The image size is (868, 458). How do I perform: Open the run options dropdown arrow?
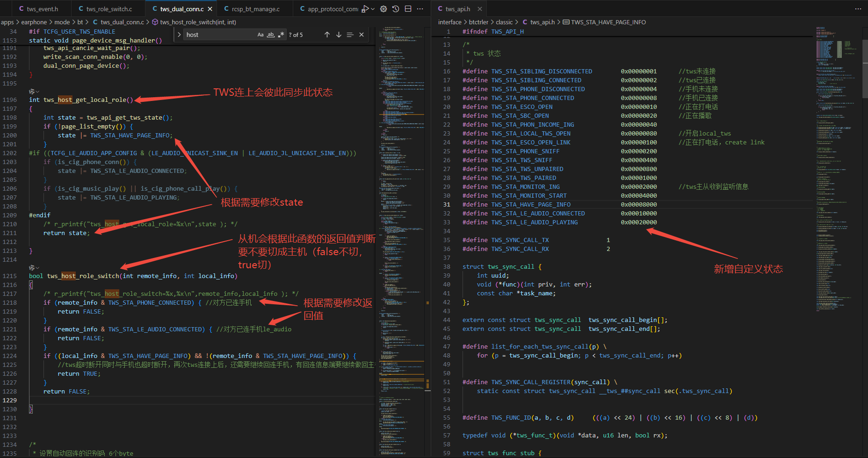point(373,9)
